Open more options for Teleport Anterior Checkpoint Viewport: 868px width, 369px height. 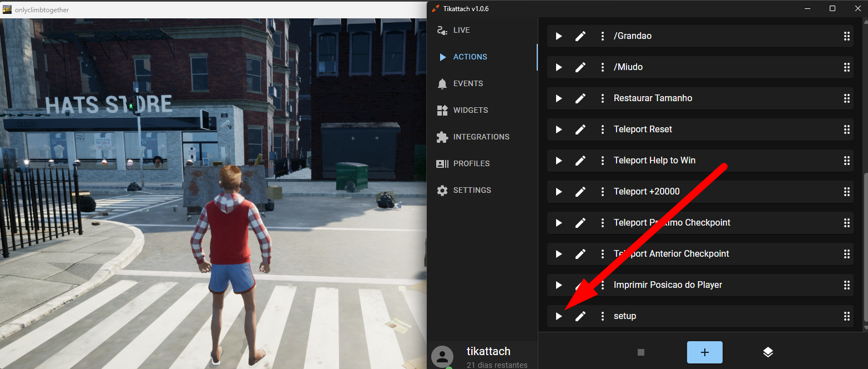(x=603, y=254)
